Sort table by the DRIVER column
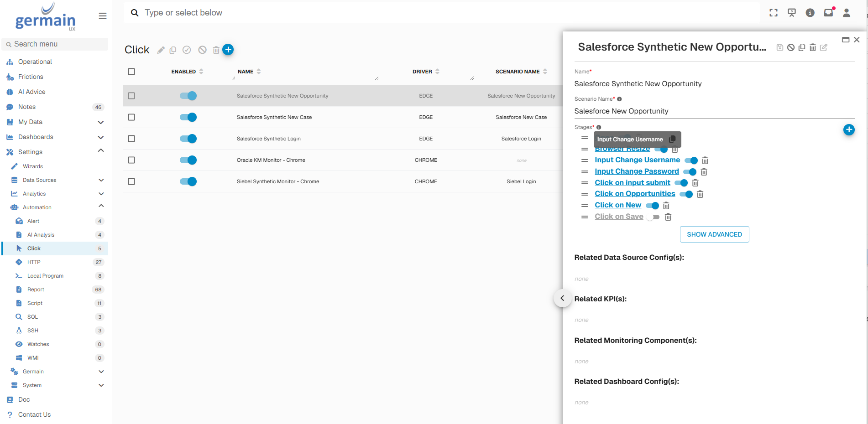Image resolution: width=868 pixels, height=424 pixels. (x=426, y=72)
